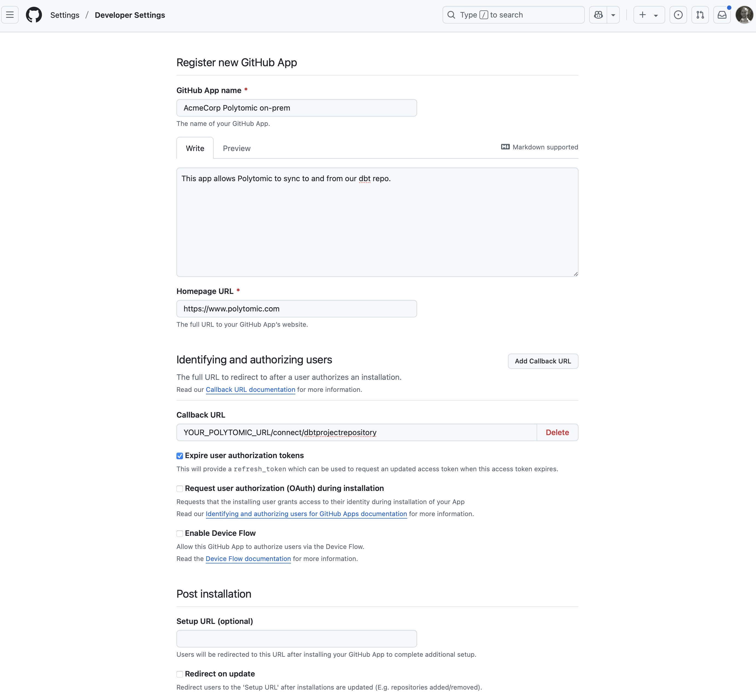Enable Request user authorization during installation

click(180, 489)
